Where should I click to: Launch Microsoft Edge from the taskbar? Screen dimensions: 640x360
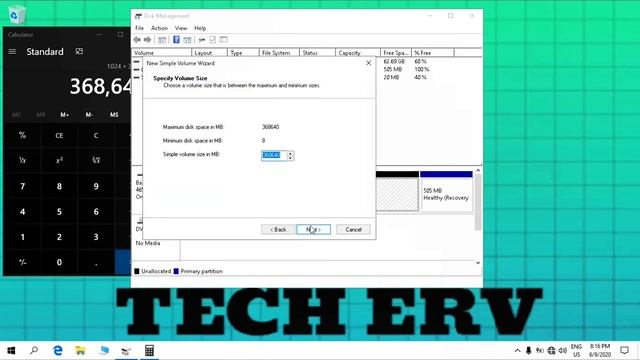(58, 350)
